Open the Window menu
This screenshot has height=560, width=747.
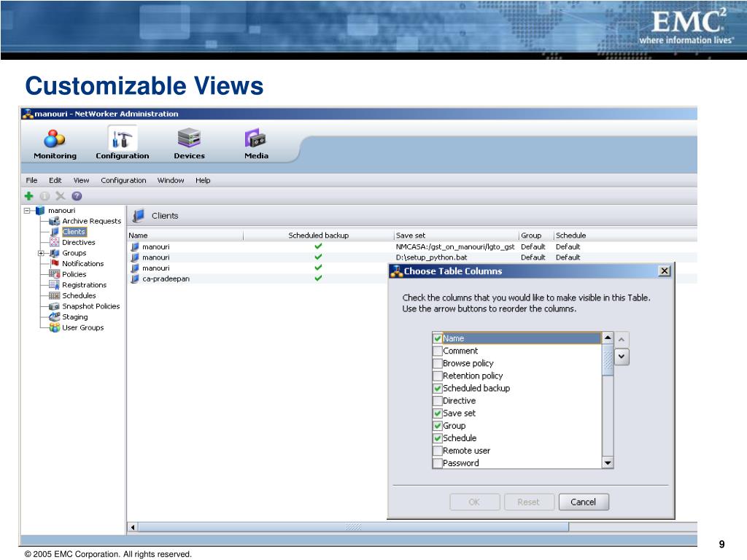171,181
